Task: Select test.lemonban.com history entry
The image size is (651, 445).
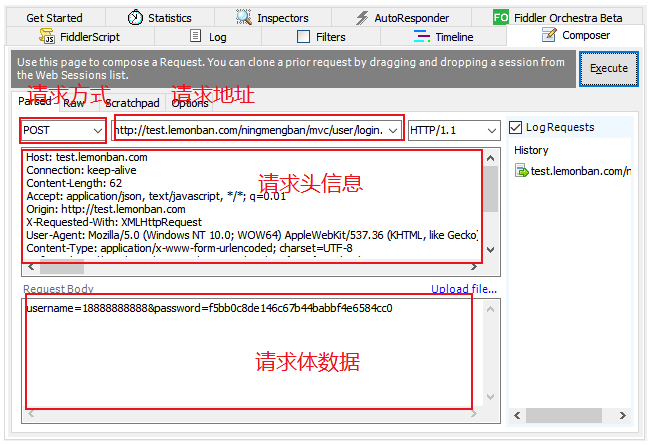Action: 573,171
